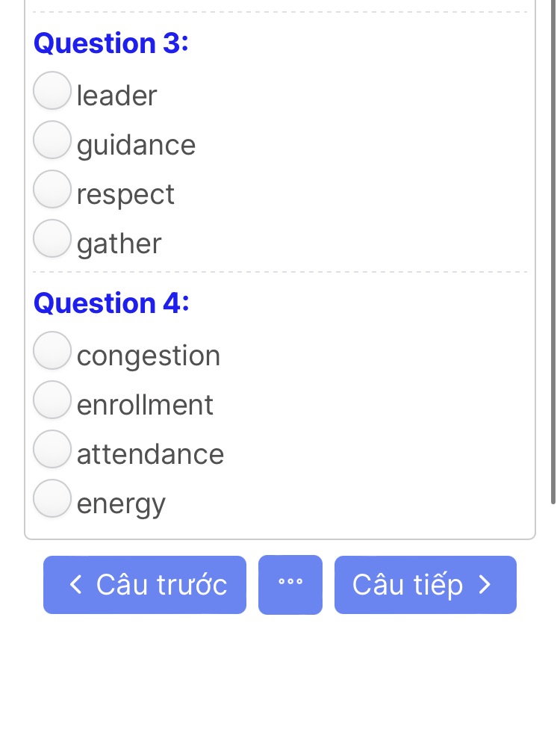Pick the 'gather' radio button
The height and width of the screenshot is (747, 560).
click(x=52, y=238)
